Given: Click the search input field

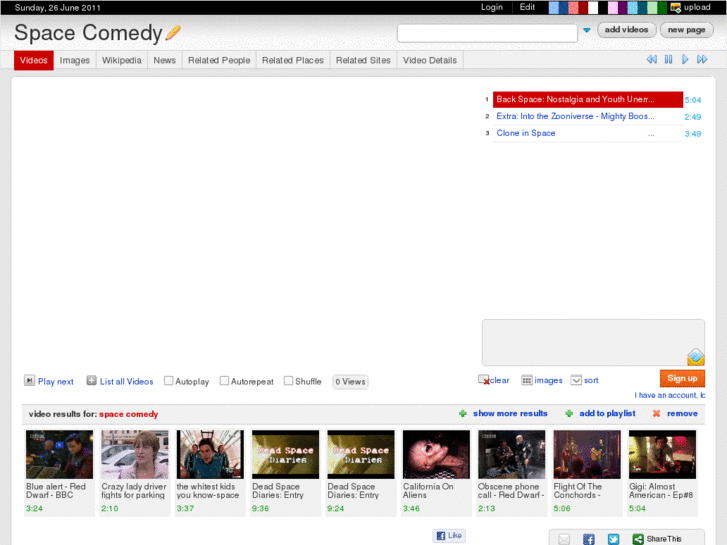Looking at the screenshot, I should coord(487,33).
